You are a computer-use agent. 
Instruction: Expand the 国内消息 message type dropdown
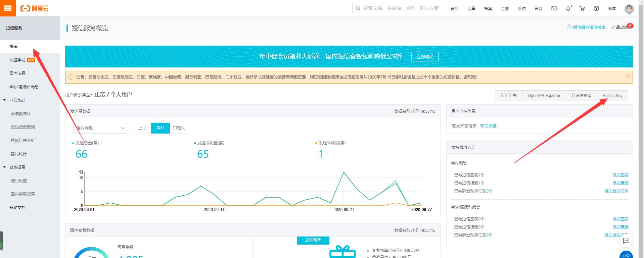point(100,128)
